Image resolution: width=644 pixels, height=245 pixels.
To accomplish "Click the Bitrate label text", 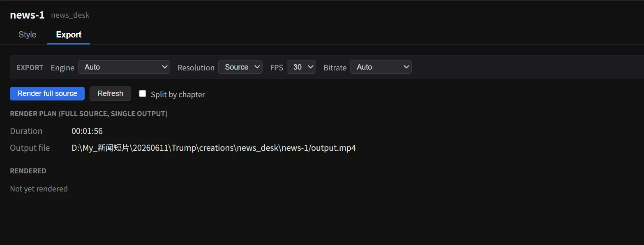I will pyautogui.click(x=335, y=68).
